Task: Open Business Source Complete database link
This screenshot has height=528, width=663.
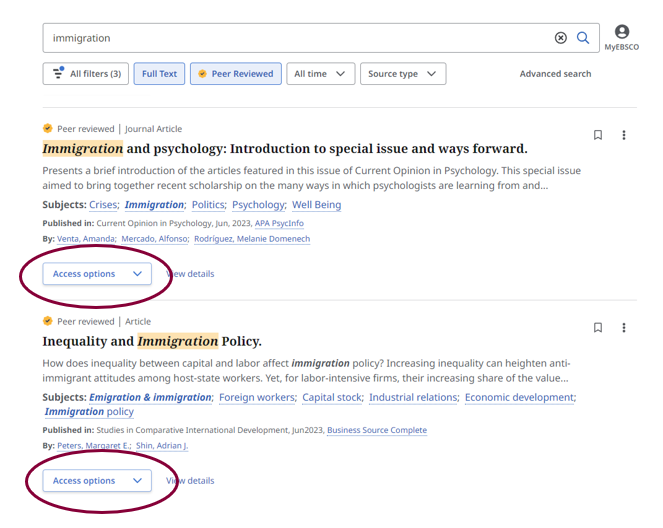Action: click(376, 431)
